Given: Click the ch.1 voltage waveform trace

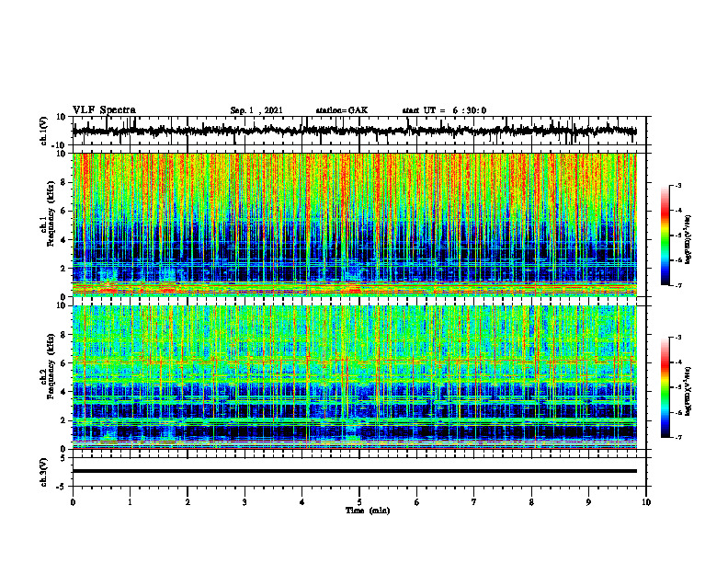Looking at the screenshot, I should [354, 131].
